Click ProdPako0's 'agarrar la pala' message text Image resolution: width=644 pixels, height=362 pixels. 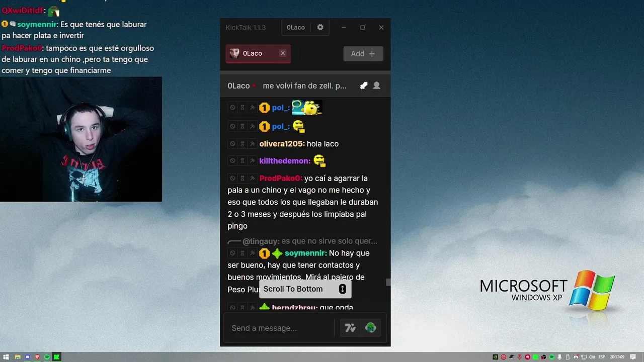pyautogui.click(x=302, y=202)
